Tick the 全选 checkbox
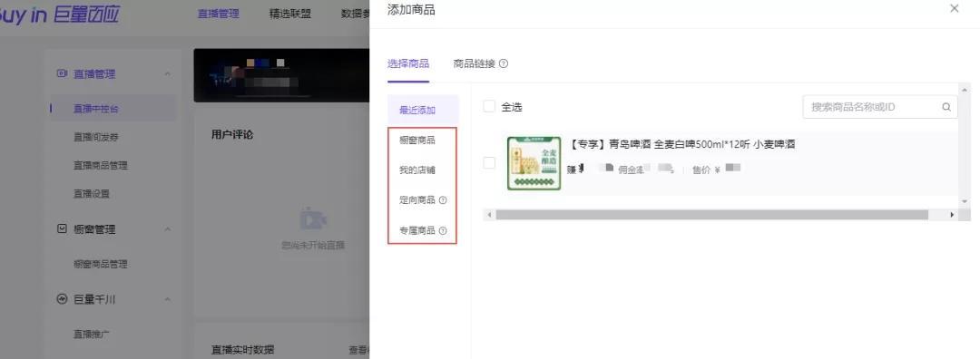The height and width of the screenshot is (359, 980). pos(489,107)
